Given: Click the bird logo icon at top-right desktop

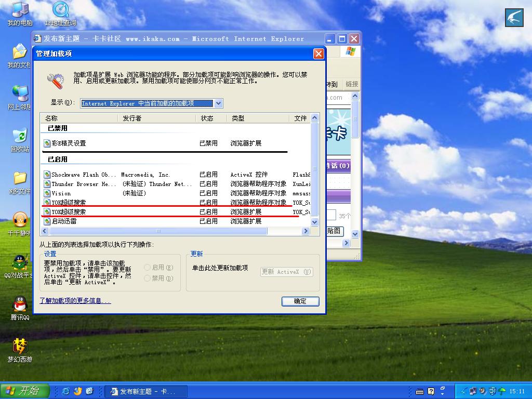Looking at the screenshot, I should (x=514, y=17).
